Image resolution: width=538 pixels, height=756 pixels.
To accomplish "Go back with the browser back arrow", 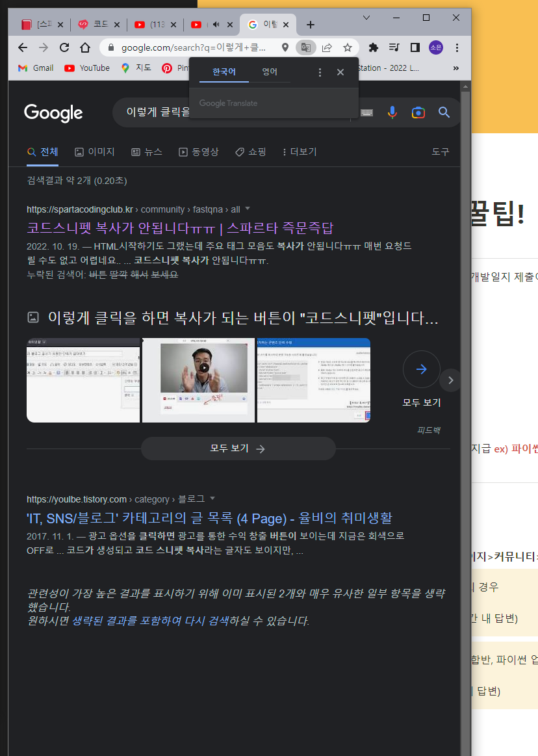I will tap(23, 47).
